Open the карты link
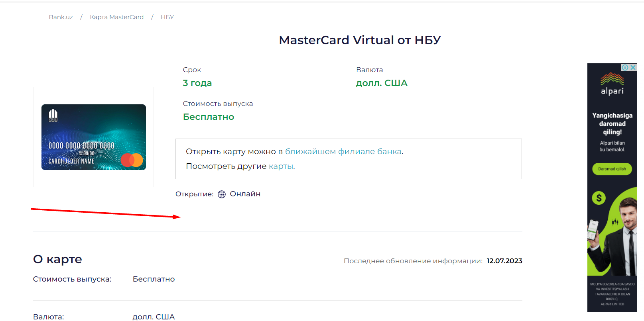This screenshot has height=321, width=644. 281,166
